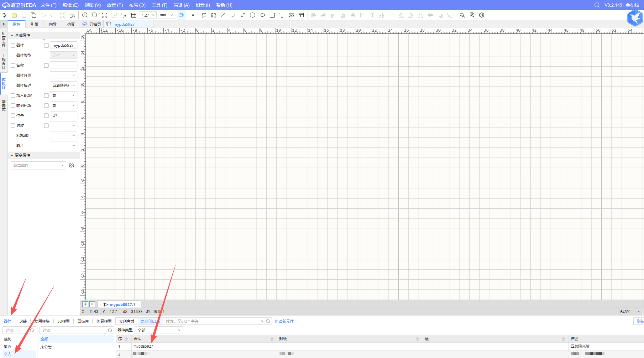The image size is (644, 358).
Task: Toggle the 封装 property checkbox
Action: [13, 126]
